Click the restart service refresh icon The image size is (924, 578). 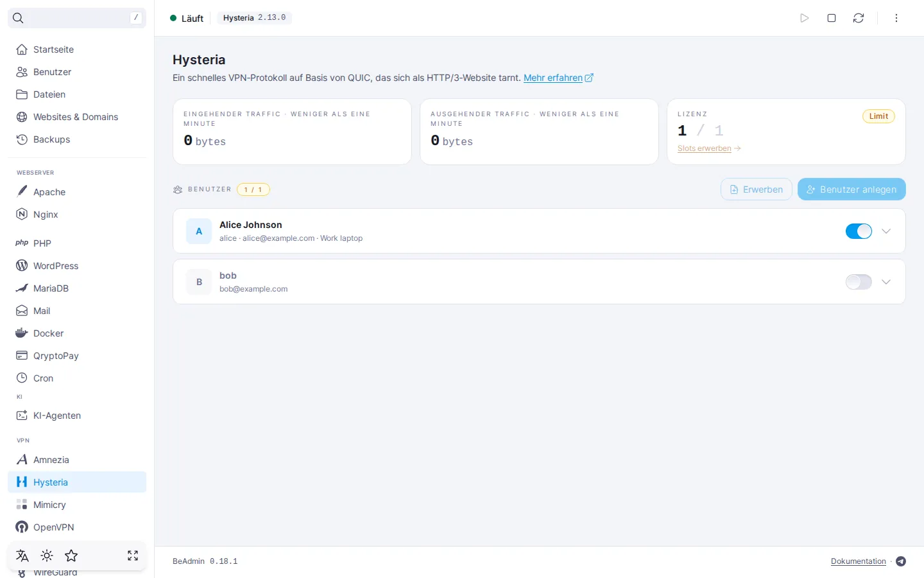(859, 18)
